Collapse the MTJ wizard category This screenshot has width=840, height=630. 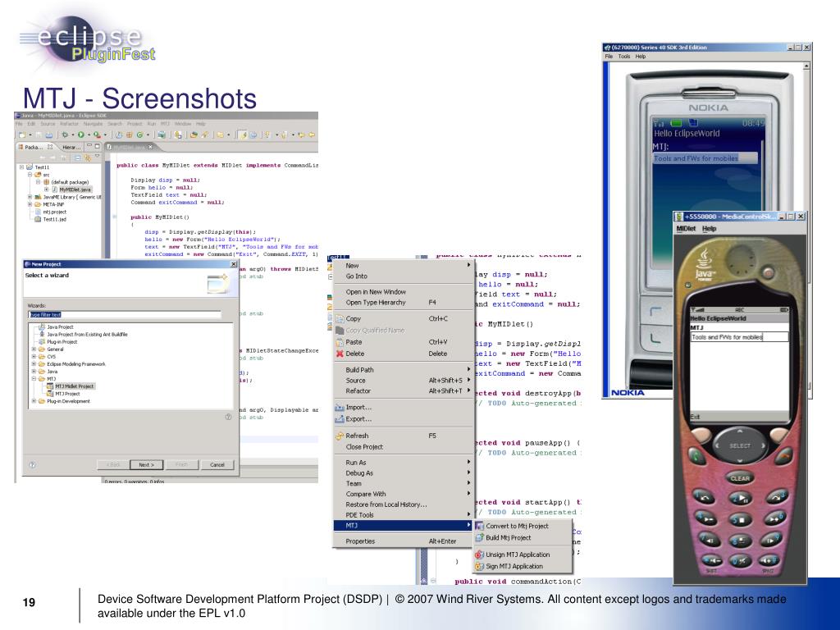[34, 379]
